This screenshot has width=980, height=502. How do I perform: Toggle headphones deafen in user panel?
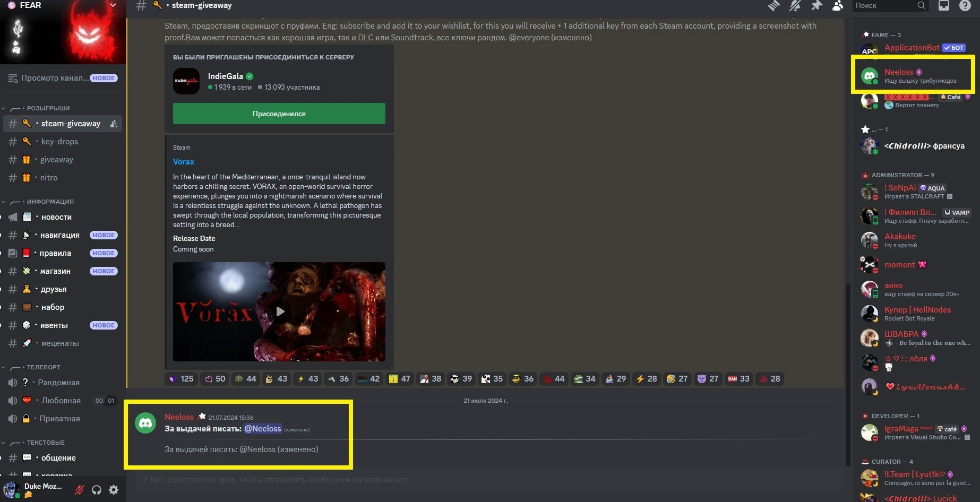tap(97, 490)
